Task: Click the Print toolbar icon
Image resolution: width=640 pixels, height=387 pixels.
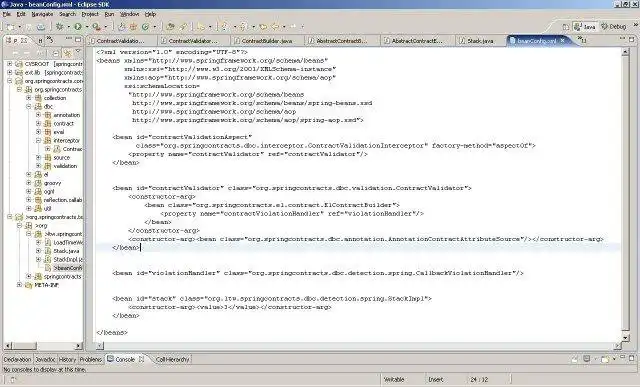Action: (41, 27)
